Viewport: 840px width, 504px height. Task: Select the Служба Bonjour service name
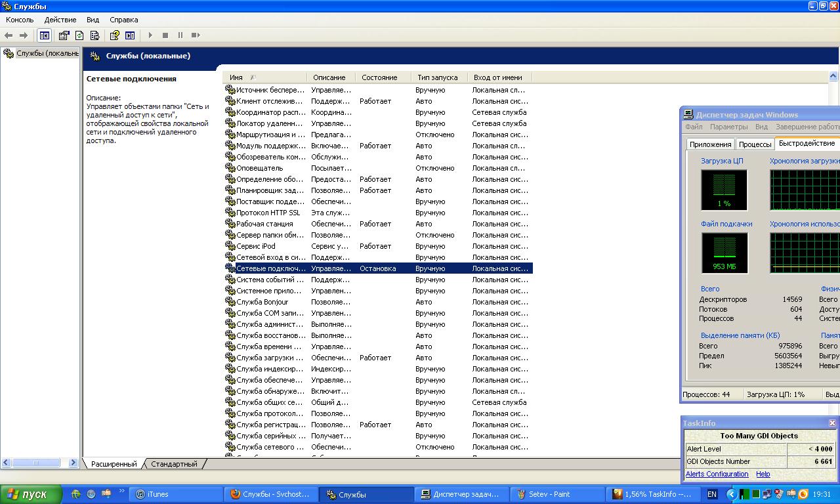262,302
